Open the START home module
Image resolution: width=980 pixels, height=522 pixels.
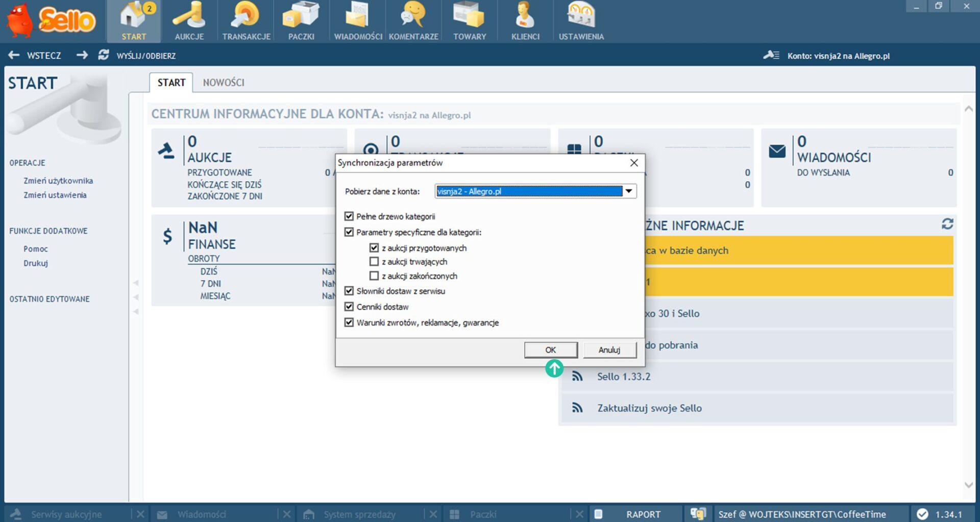134,21
